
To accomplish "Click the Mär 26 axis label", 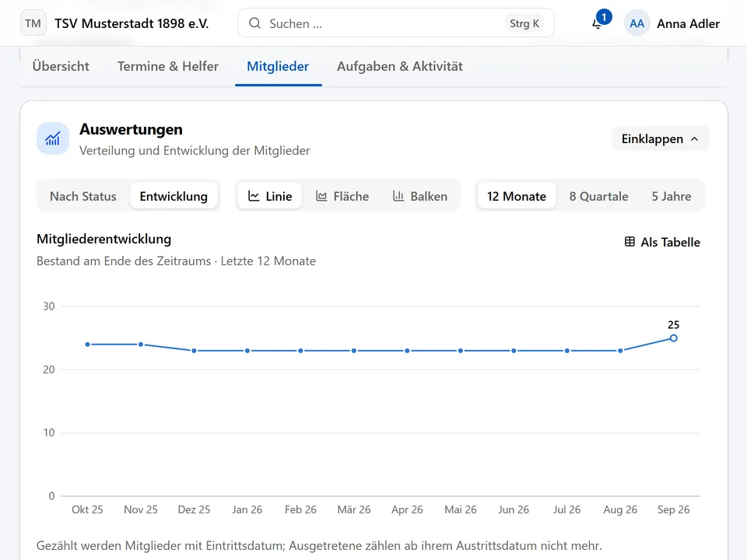I will [x=354, y=509].
